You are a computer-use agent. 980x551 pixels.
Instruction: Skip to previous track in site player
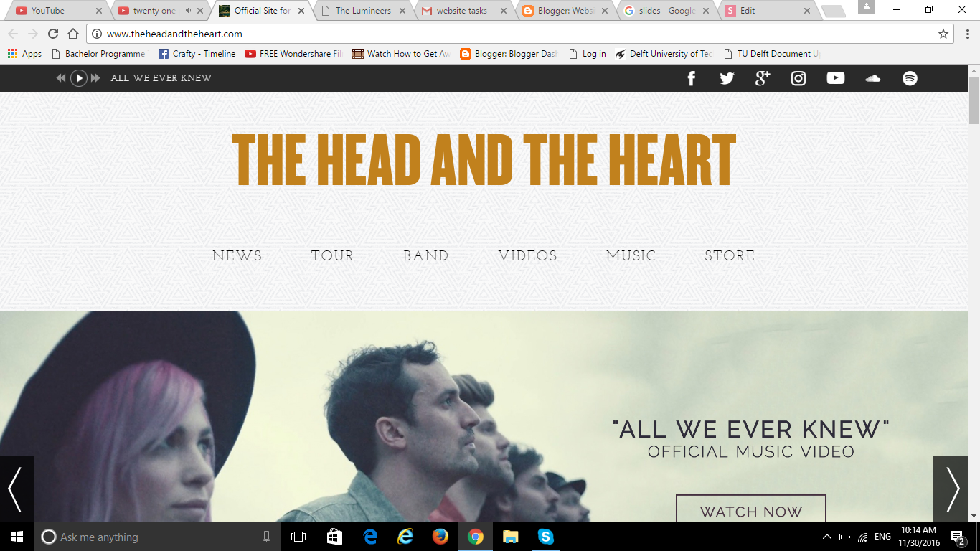point(61,78)
